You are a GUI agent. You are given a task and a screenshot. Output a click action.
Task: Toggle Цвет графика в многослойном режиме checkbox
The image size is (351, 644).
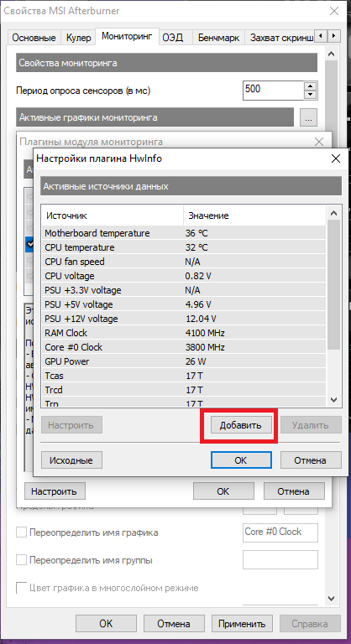click(21, 588)
